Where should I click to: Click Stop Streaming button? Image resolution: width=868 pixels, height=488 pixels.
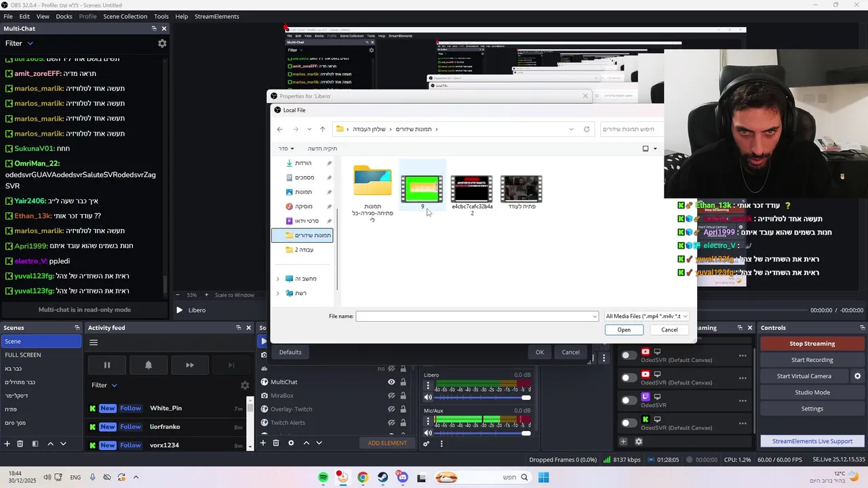(x=812, y=344)
